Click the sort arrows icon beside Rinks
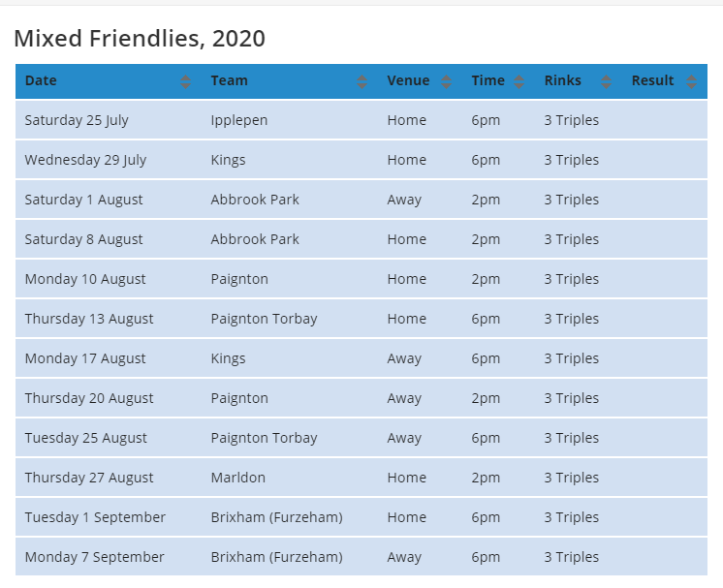This screenshot has height=588, width=723. coord(607,82)
